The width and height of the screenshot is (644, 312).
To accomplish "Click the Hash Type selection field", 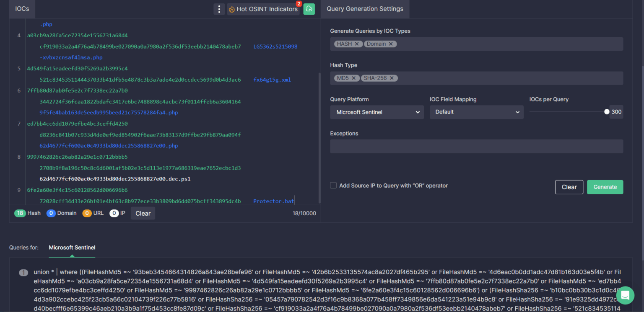I will tap(476, 78).
